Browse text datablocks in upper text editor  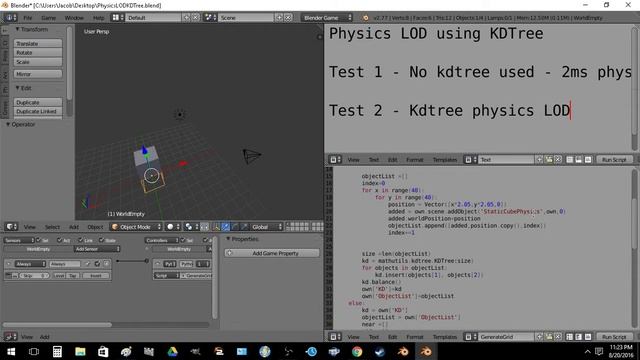click(471, 160)
